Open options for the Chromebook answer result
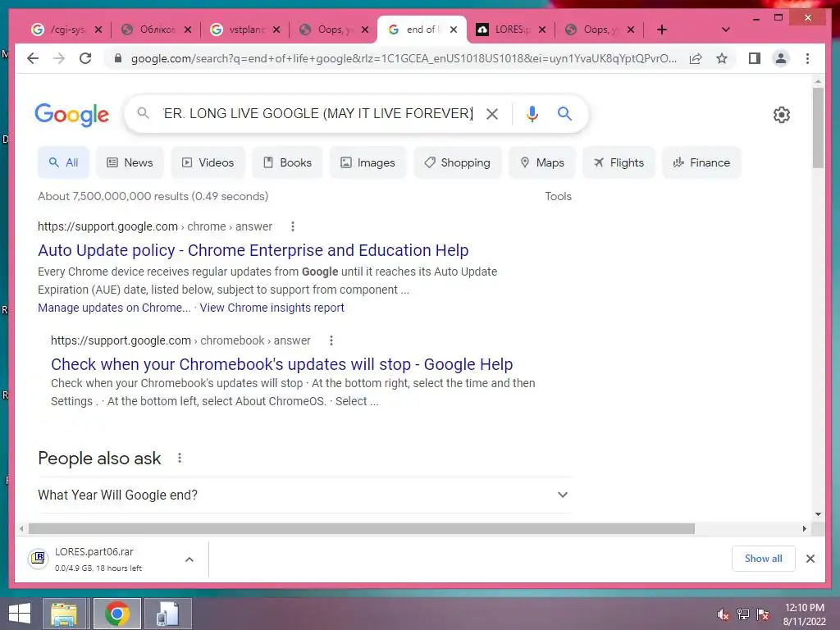Viewport: 840px width, 630px height. coord(331,340)
